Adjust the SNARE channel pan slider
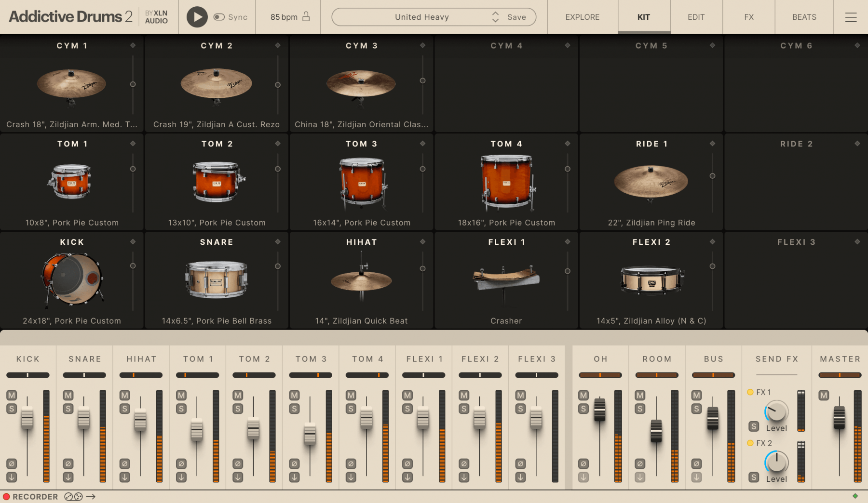868x503 pixels. click(x=84, y=375)
